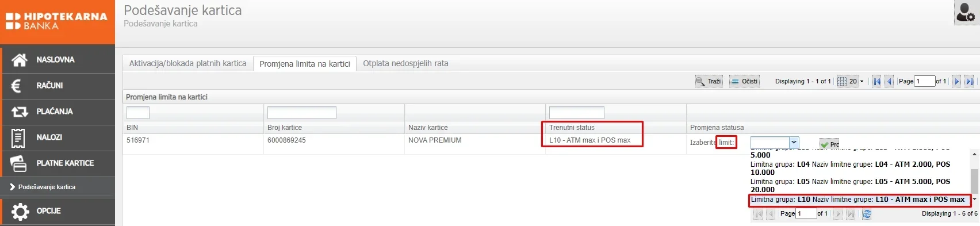The image size is (980, 226).
Task: Click the payments transfer arrows icon
Action: pos(20,112)
